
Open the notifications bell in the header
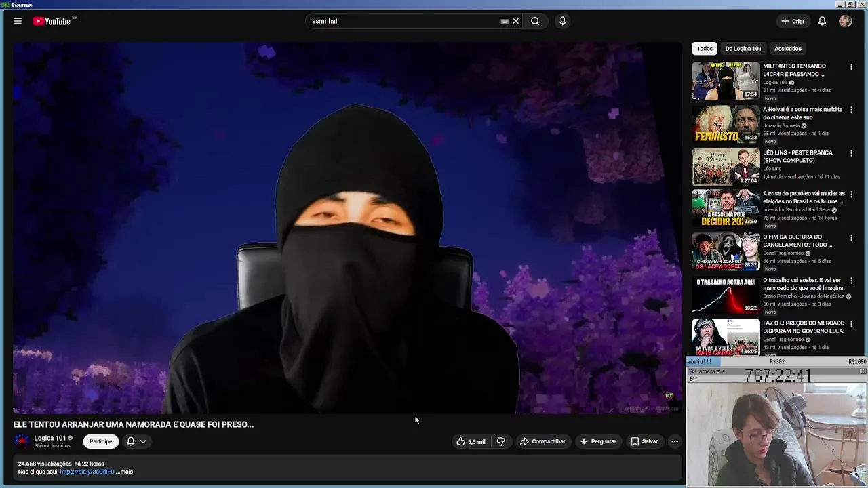[x=822, y=21]
